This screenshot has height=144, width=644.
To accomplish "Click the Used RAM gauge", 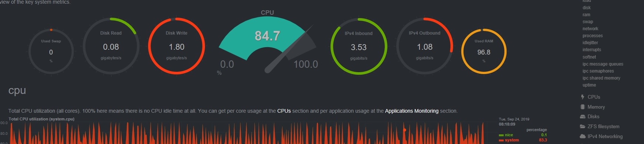I will point(484,51).
